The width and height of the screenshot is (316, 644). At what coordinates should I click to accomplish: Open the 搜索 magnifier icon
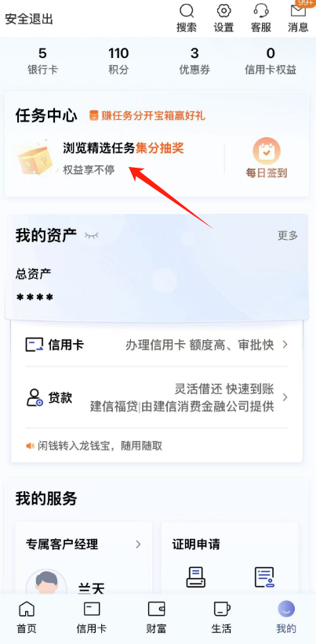click(x=187, y=11)
